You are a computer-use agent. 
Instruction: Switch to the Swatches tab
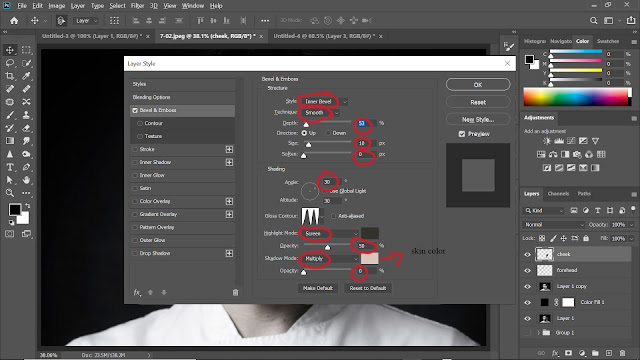click(x=608, y=41)
